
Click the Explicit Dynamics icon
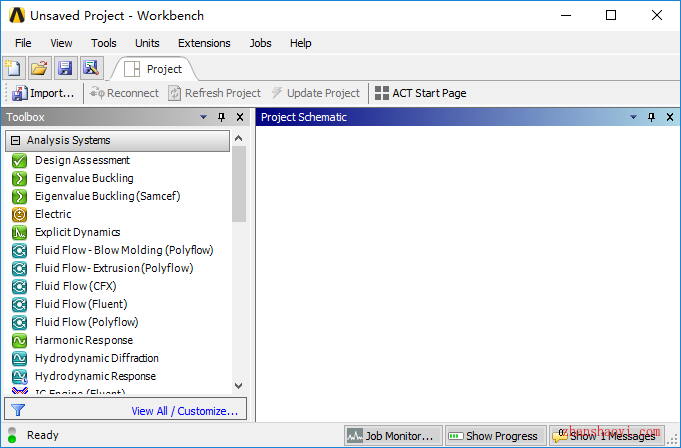pyautogui.click(x=20, y=233)
